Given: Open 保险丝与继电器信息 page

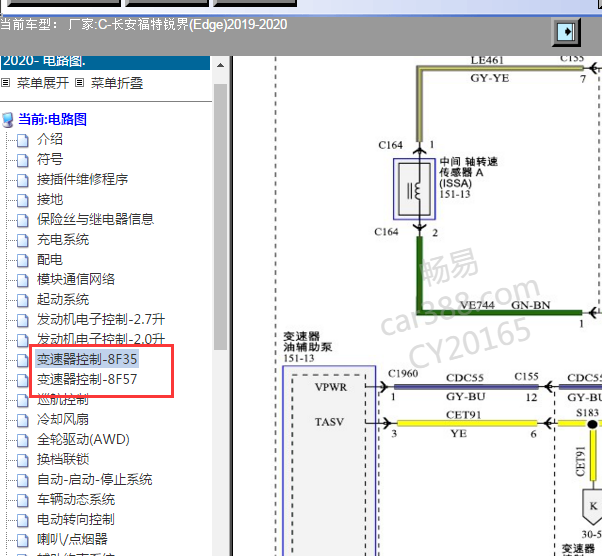Looking at the screenshot, I should coord(95,219).
